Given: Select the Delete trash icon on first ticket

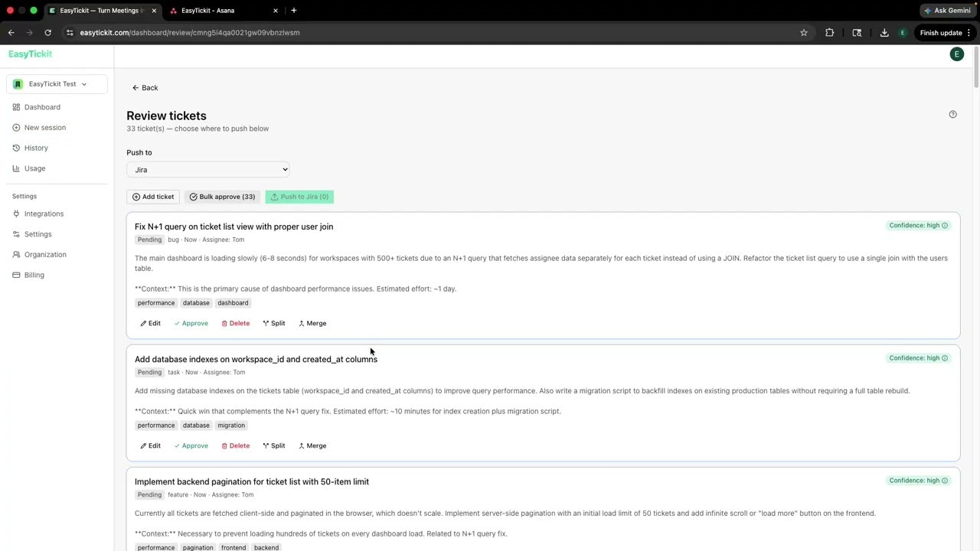Looking at the screenshot, I should pyautogui.click(x=225, y=323).
